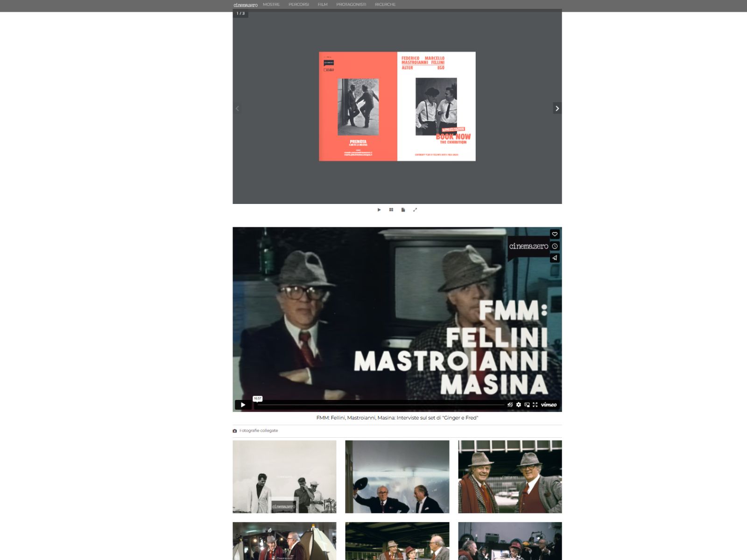747x560 pixels.
Task: Toggle picture-in-picture on the video player
Action: (x=527, y=405)
